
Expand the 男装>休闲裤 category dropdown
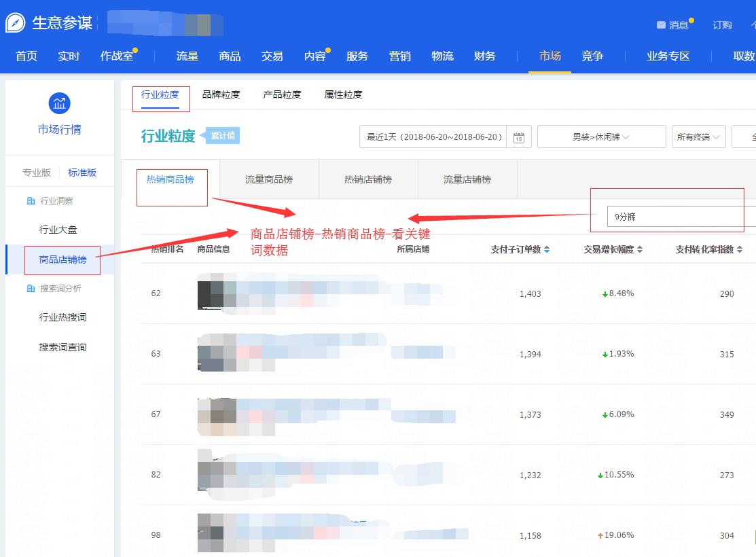point(601,137)
